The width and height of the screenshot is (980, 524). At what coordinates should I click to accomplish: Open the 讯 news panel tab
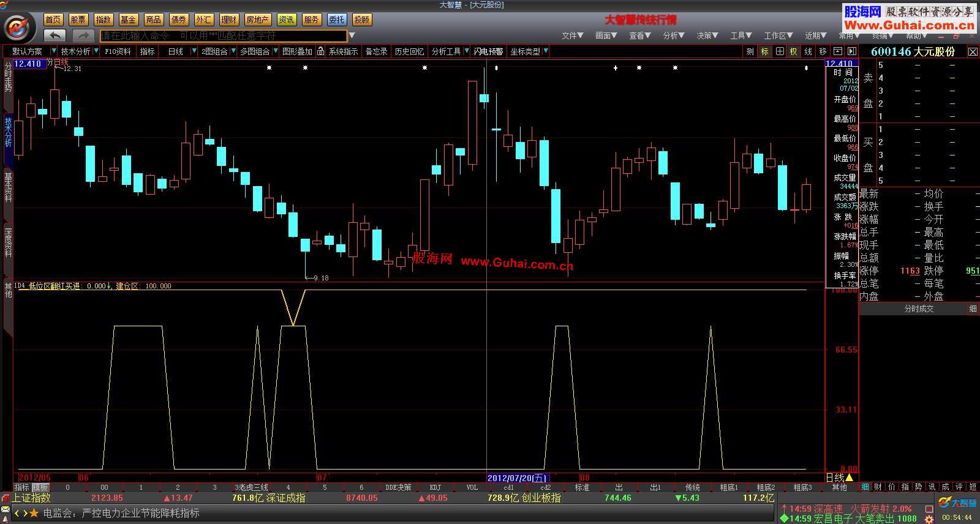click(932, 487)
